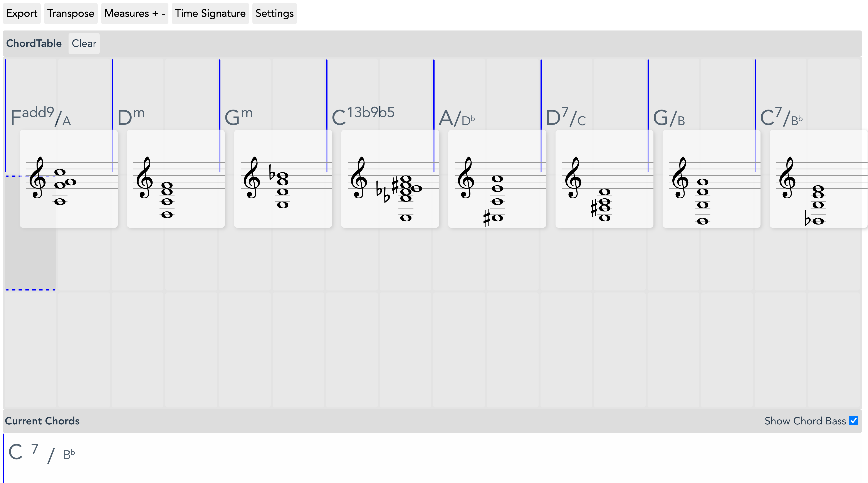
Task: Select the Fadd9/A chord notation card
Action: [x=69, y=179]
